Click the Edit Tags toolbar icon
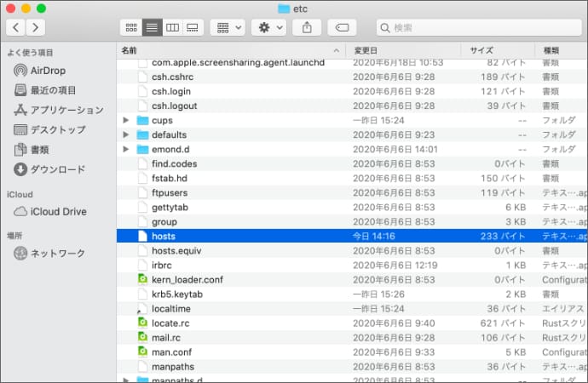This screenshot has height=383, width=588. (x=342, y=27)
